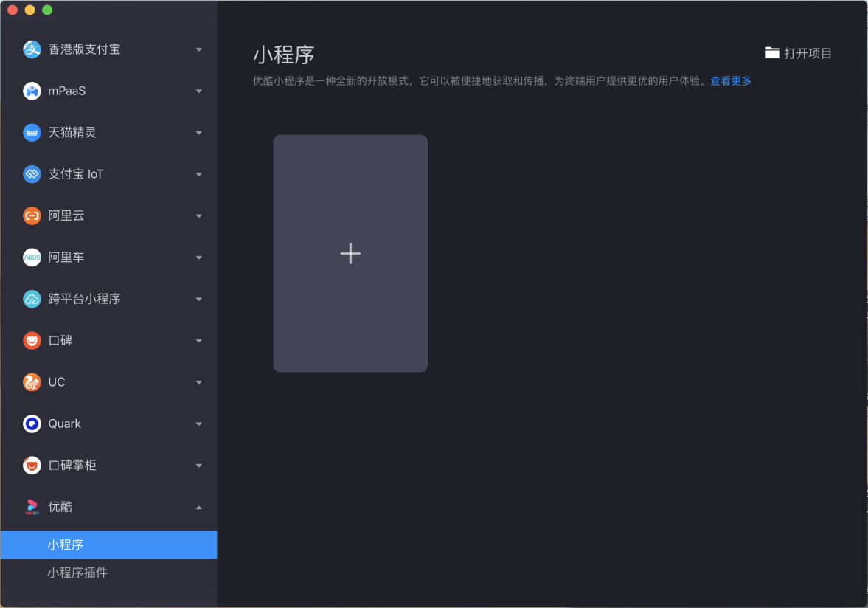Collapse the 优酷 section arrow

pos(198,507)
